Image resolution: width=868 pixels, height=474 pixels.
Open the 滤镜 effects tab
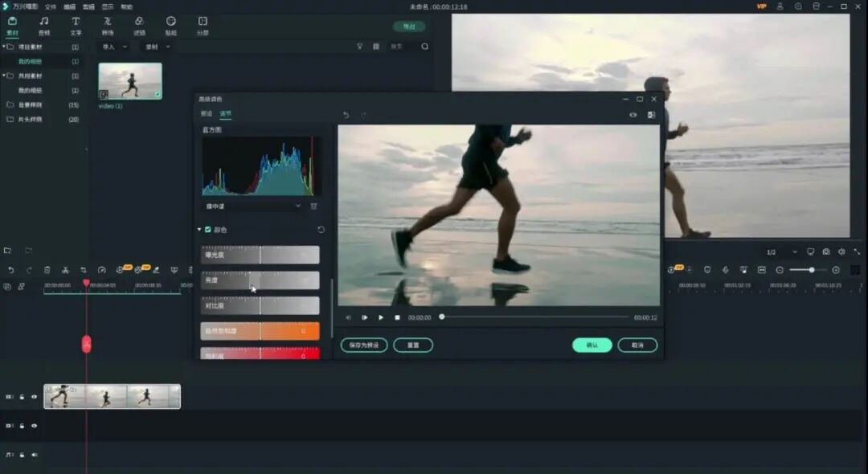pos(140,26)
